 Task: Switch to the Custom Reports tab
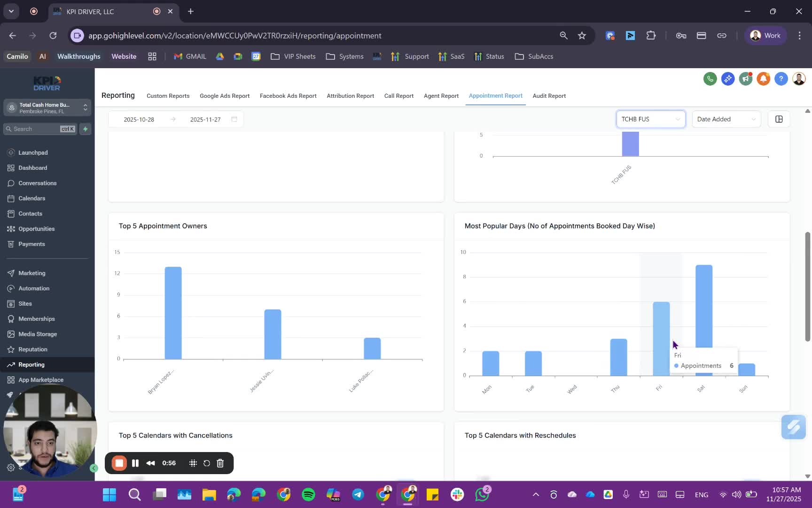click(168, 96)
